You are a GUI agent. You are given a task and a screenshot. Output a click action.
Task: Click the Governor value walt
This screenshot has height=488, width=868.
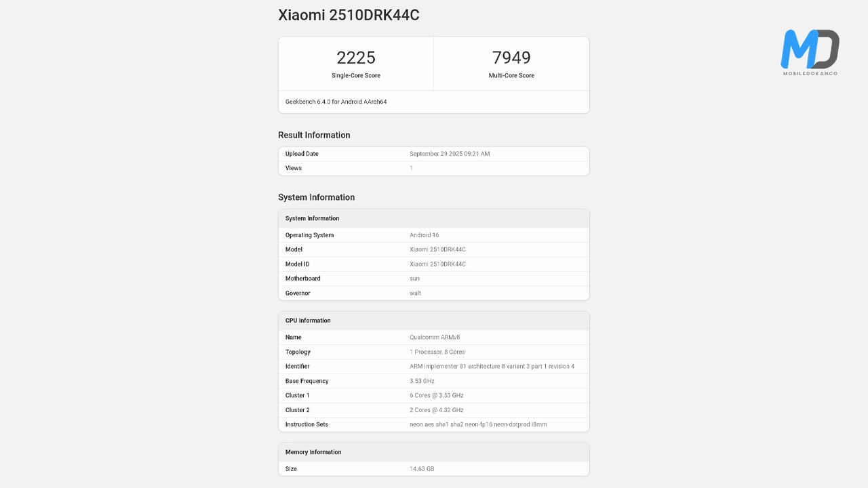[415, 293]
